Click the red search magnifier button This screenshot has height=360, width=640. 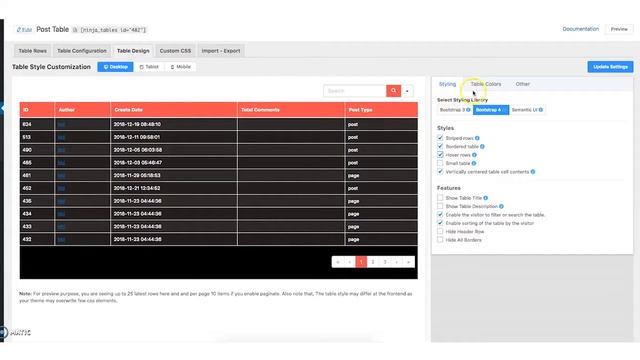point(393,91)
